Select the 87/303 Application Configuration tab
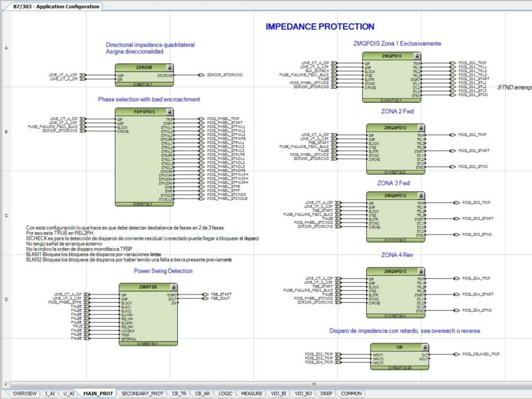Screen dimensions: 532x399 point(56,6)
